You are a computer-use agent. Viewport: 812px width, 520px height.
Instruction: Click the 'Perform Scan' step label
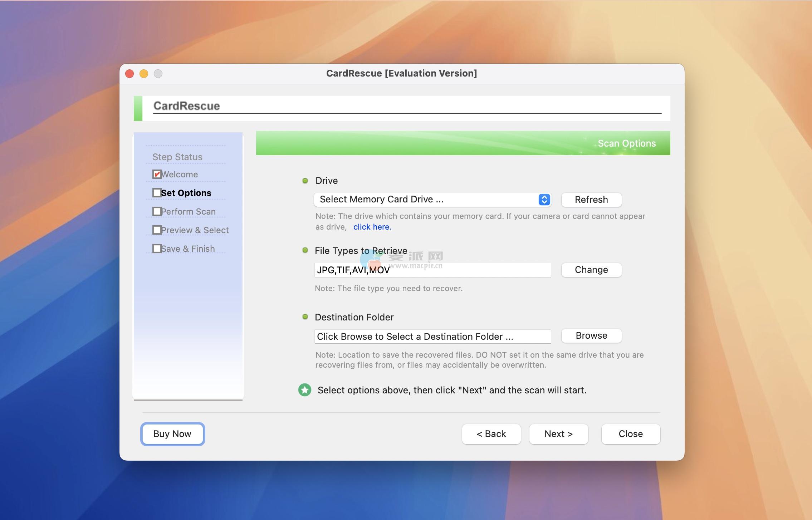[x=189, y=212]
